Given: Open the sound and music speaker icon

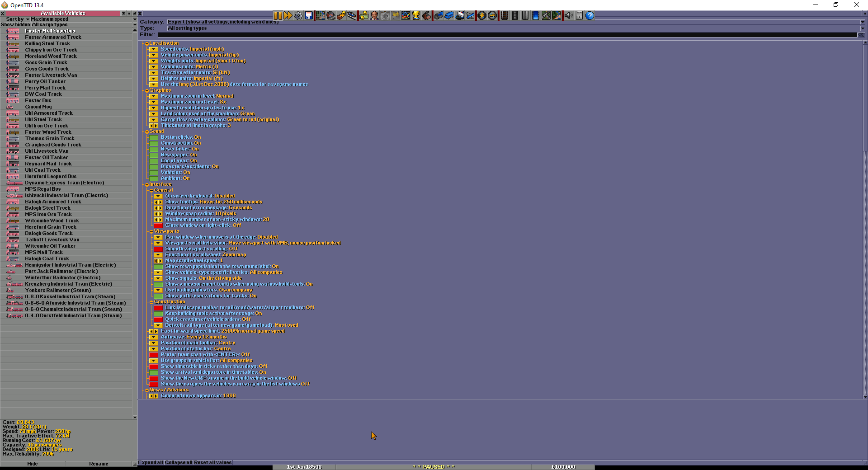Looking at the screenshot, I should [568, 16].
